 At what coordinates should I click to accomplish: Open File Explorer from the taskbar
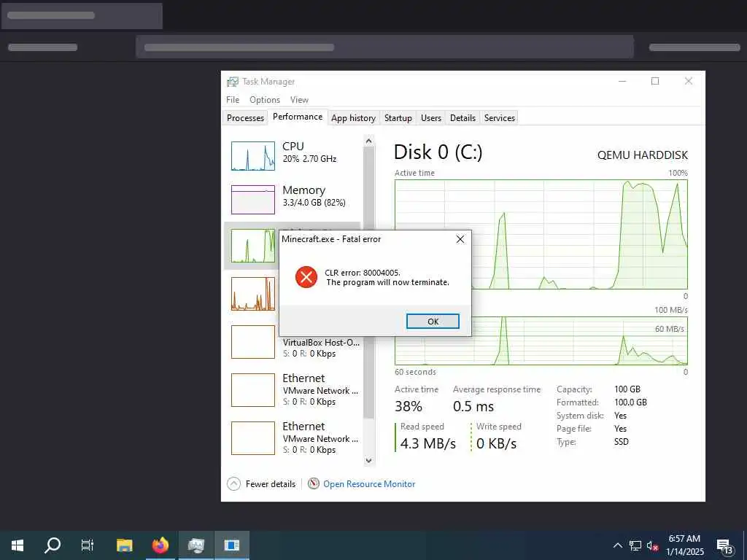point(124,545)
